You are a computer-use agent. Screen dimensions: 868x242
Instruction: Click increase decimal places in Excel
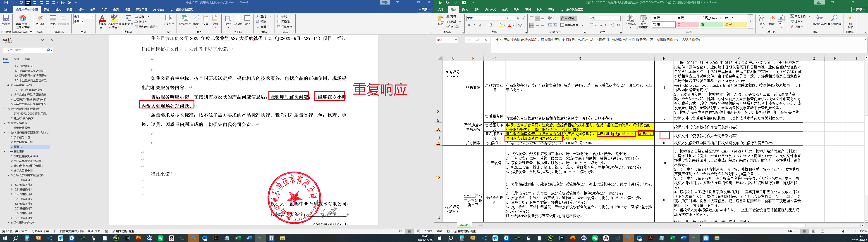612,25
